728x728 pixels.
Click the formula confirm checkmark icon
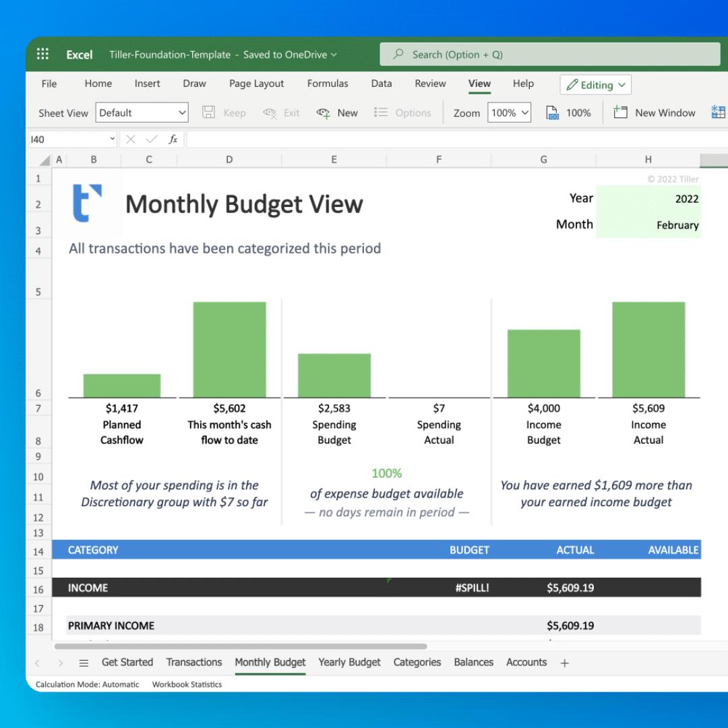[152, 140]
